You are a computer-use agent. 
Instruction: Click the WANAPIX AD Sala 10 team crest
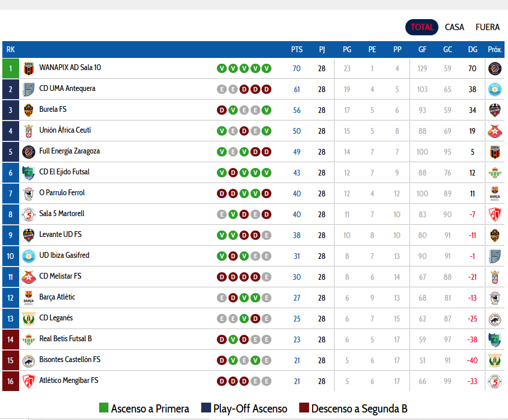tap(28, 68)
